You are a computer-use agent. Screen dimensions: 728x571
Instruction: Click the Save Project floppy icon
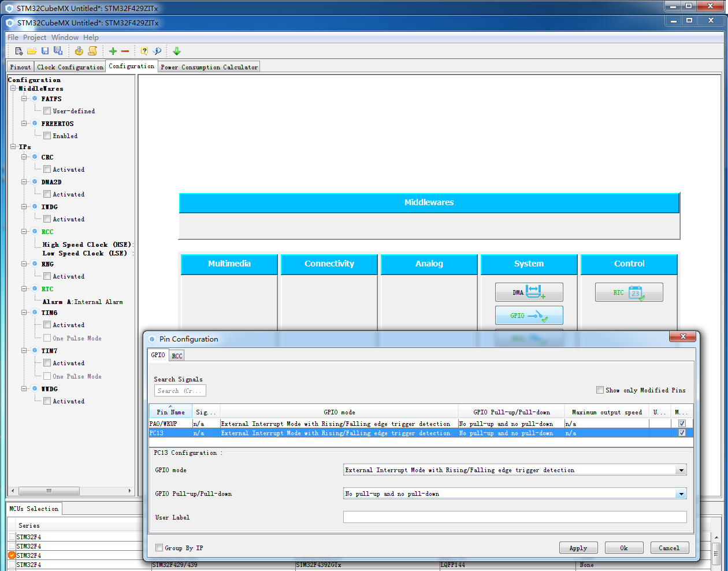[x=45, y=51]
